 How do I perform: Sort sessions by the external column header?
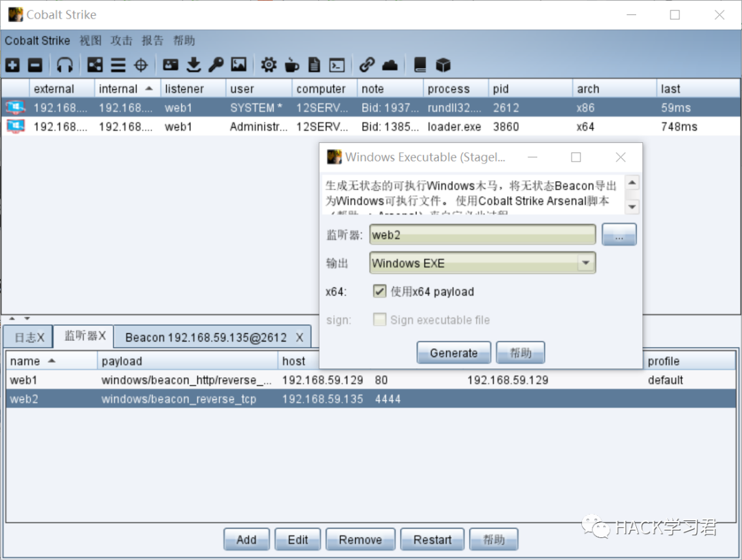pyautogui.click(x=62, y=89)
